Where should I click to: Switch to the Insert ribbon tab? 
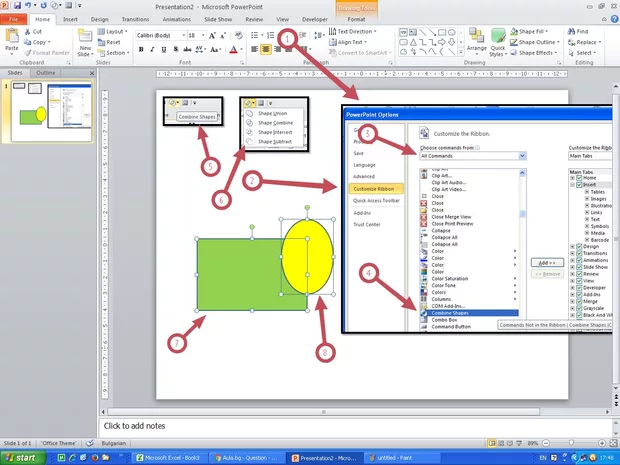tap(70, 18)
